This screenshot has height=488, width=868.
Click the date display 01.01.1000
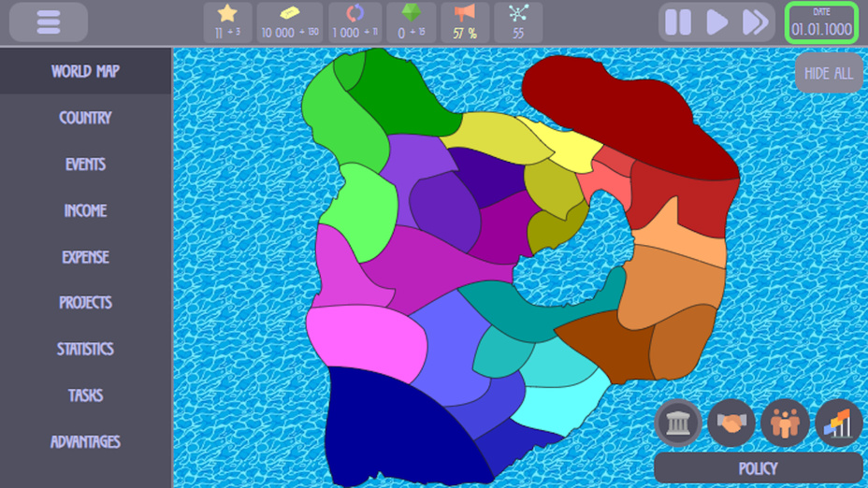coord(822,22)
